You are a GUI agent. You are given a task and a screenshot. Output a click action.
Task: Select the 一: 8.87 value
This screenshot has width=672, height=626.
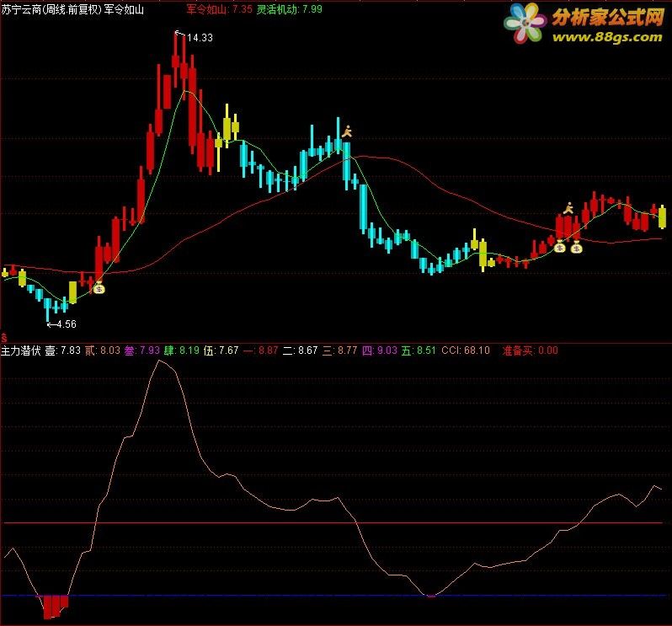(260, 350)
